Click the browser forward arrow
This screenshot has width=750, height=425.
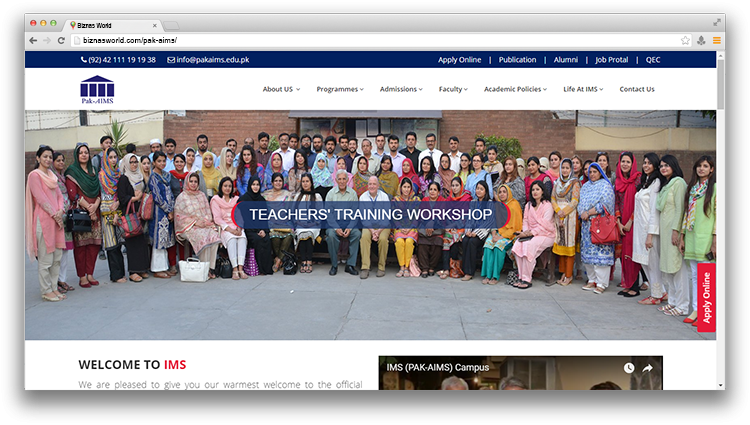pos(47,40)
